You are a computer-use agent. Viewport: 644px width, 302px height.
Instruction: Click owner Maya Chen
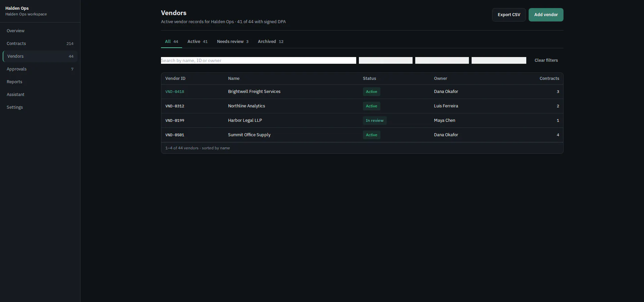click(444, 120)
